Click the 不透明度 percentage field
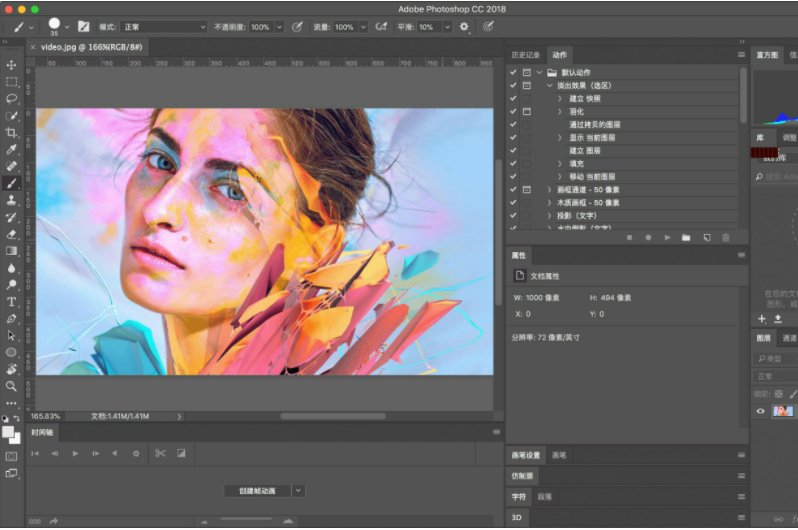Screen dimensions: 798x530 (x=259, y=27)
